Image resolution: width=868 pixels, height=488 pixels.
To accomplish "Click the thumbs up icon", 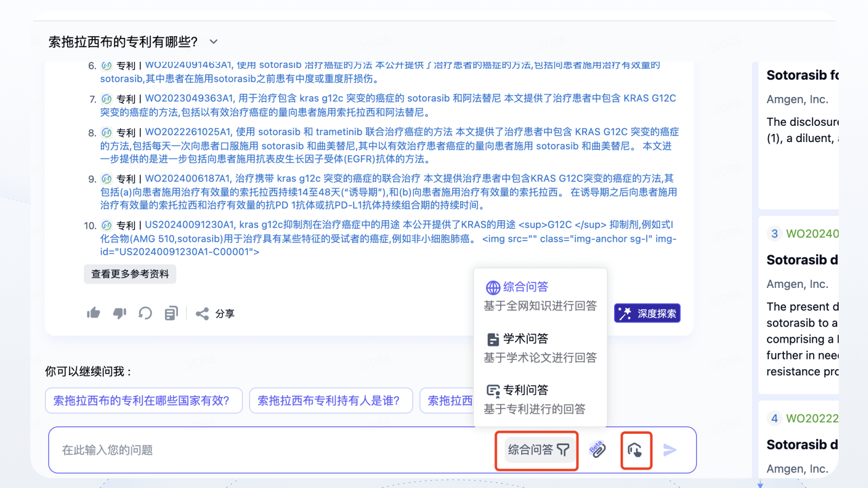I will [x=93, y=313].
